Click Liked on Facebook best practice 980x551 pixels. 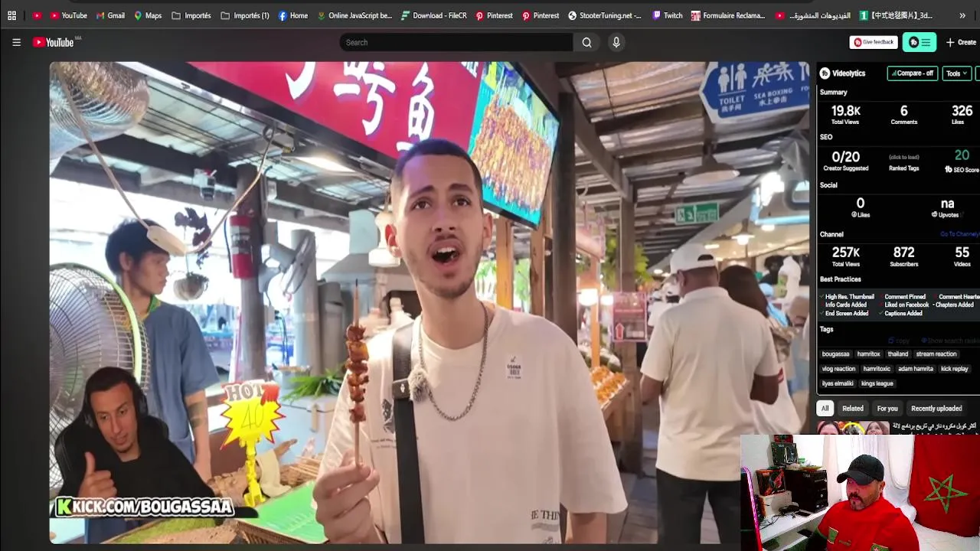tap(904, 305)
